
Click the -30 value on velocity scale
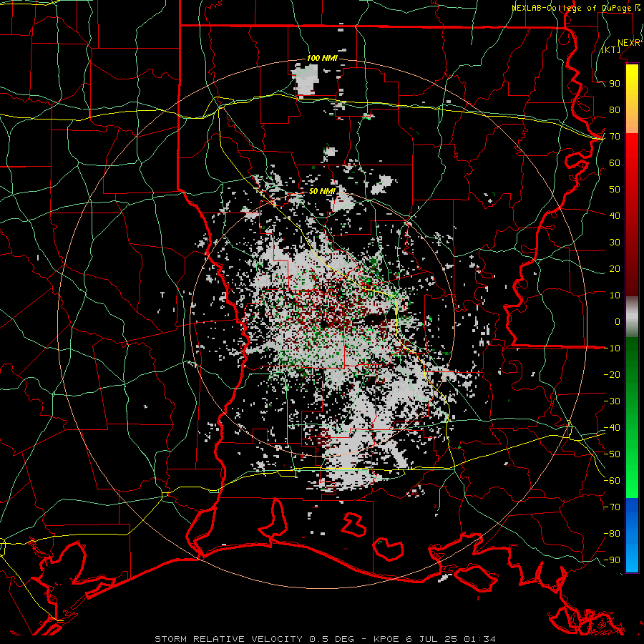[x=612, y=401]
